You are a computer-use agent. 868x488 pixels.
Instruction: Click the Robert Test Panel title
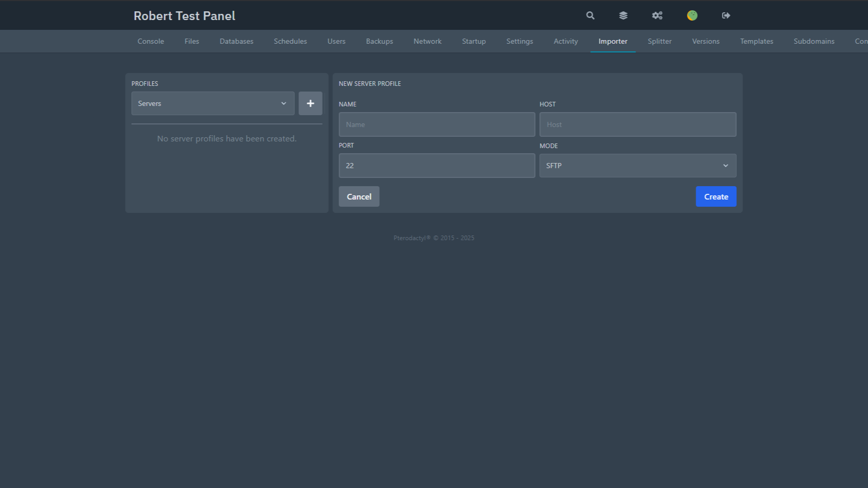tap(184, 16)
